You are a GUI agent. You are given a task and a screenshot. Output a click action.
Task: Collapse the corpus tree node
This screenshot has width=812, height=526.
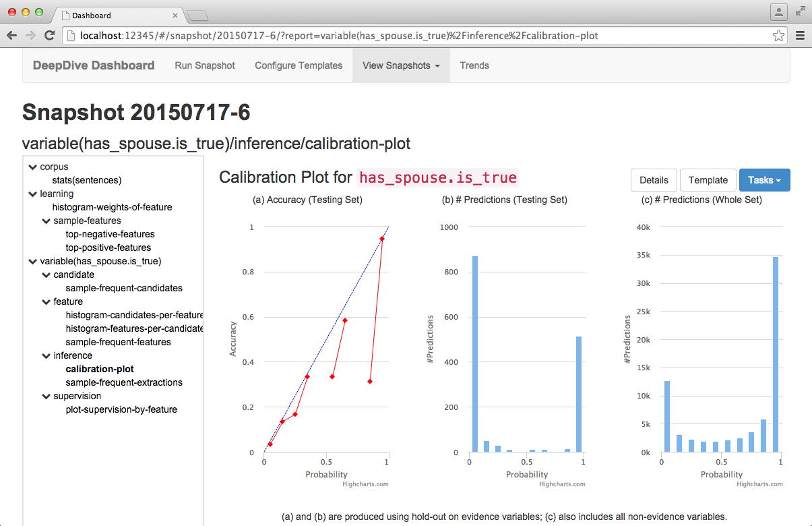pyautogui.click(x=32, y=167)
